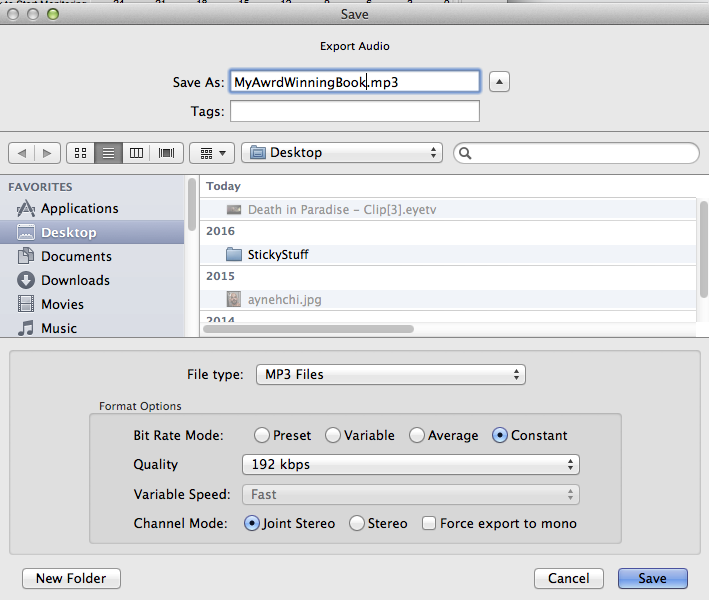
Task: Click the Save button
Action: tap(652, 578)
